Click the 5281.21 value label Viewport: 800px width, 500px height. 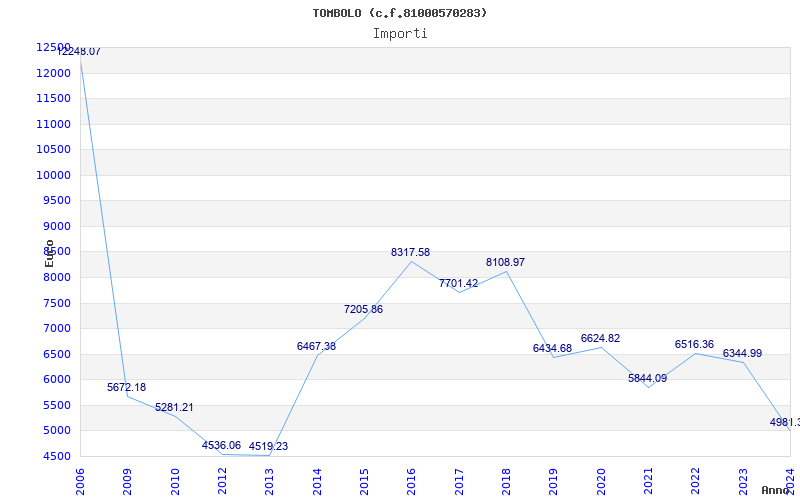coord(174,407)
